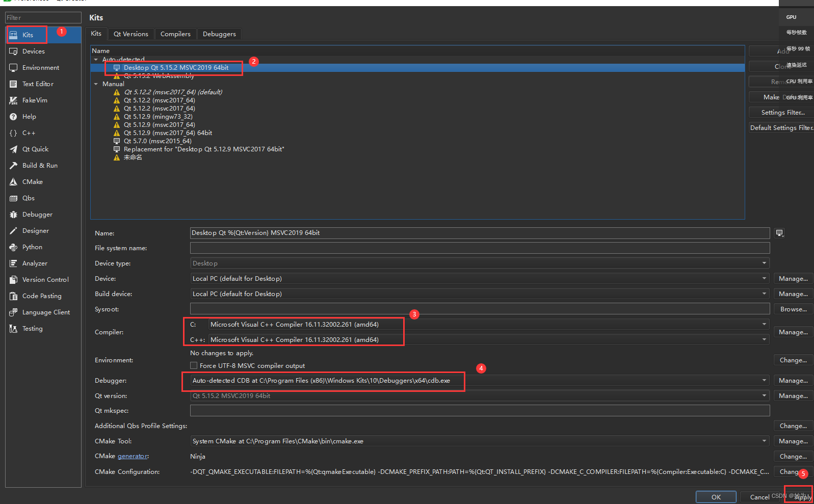Image resolution: width=814 pixels, height=504 pixels.
Task: Switch to the Qt Versions tab
Action: 131,34
